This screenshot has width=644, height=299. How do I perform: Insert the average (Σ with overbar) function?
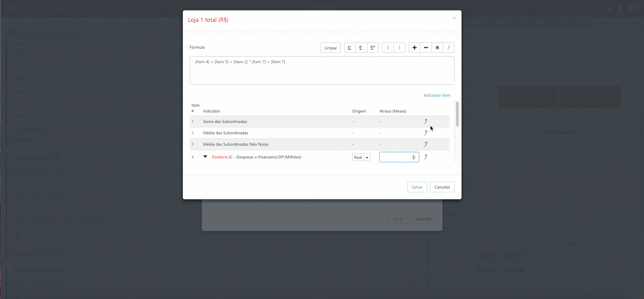[x=361, y=48]
